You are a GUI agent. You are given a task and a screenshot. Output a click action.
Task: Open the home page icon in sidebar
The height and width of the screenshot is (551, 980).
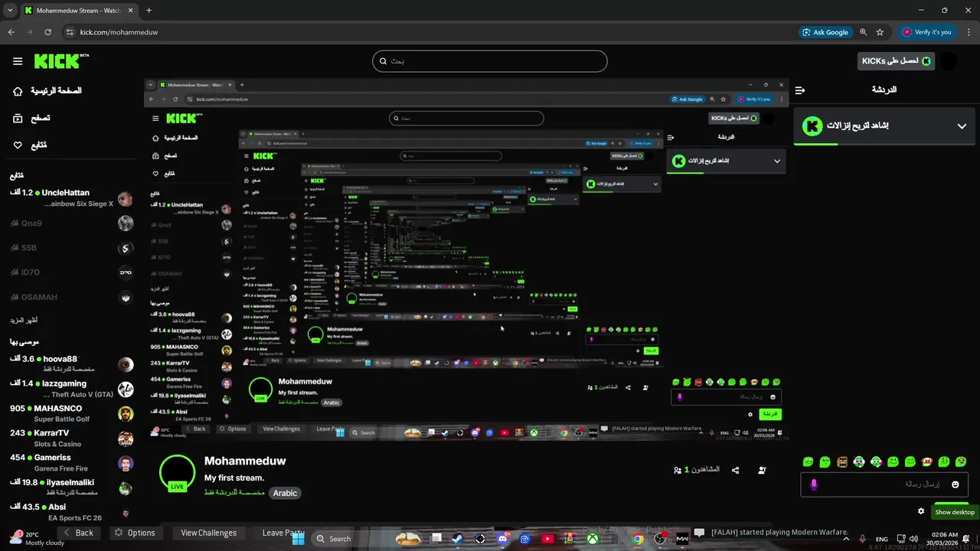click(x=18, y=91)
